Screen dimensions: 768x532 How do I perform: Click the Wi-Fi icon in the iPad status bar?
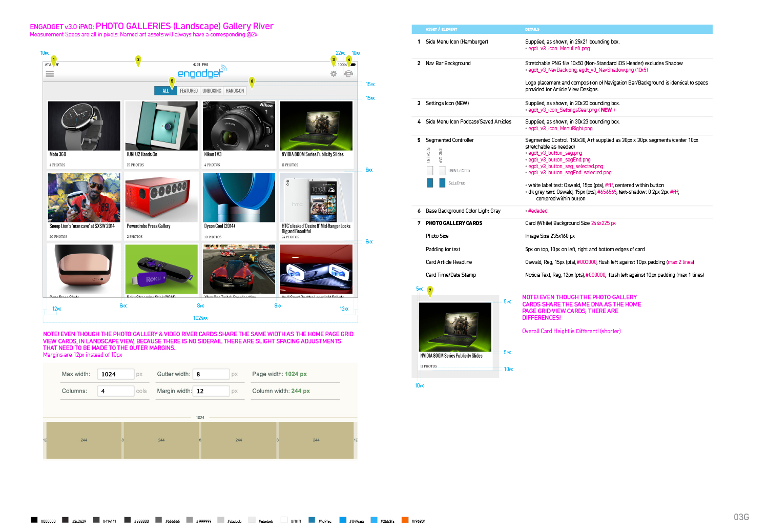pos(57,65)
